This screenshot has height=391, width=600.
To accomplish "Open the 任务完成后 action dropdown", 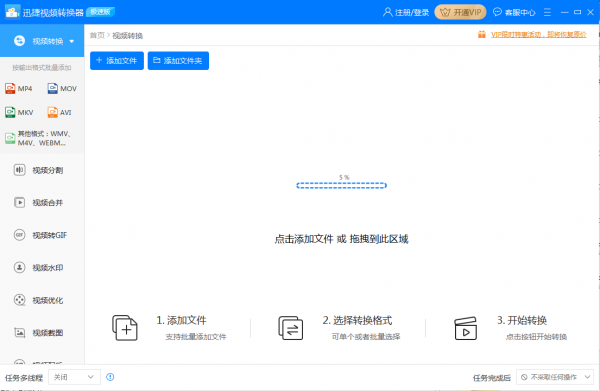I will click(555, 377).
